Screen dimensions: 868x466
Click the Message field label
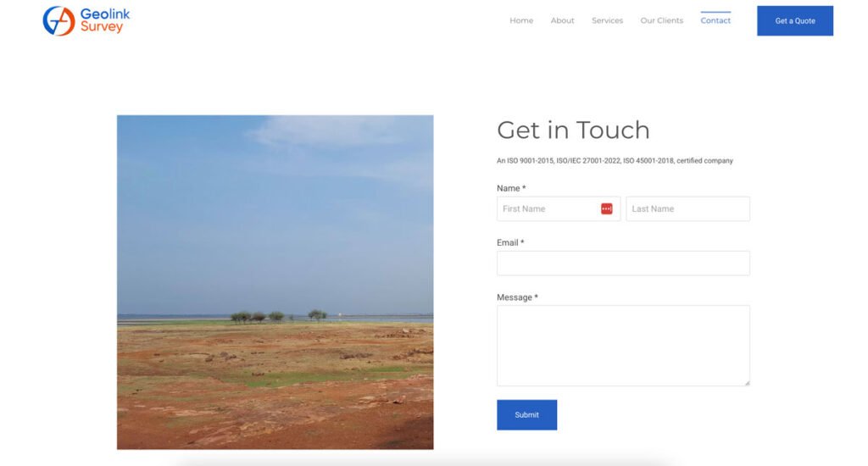(x=517, y=297)
